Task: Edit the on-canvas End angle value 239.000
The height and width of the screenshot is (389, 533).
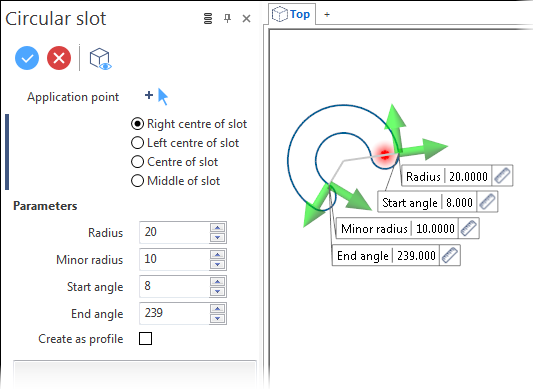Action: coord(416,255)
